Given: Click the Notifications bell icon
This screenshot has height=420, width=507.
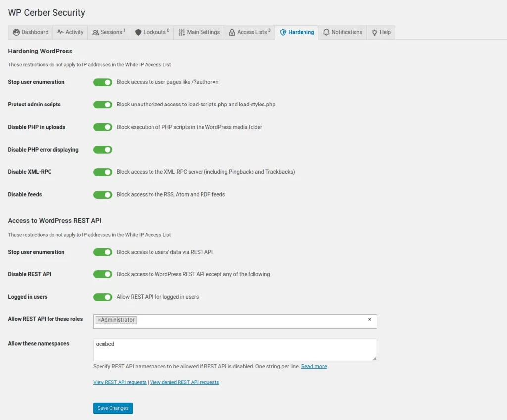Looking at the screenshot, I should [326, 32].
